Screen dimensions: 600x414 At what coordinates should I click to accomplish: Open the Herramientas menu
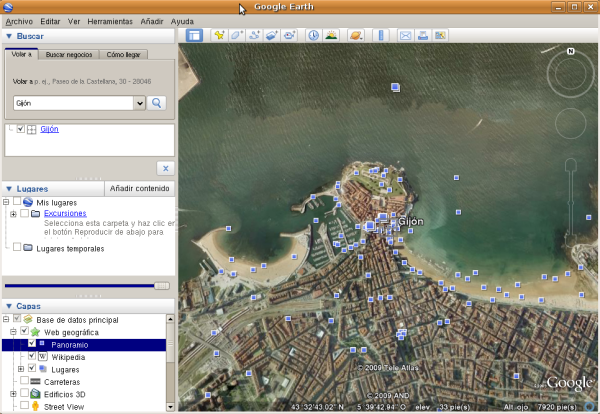click(108, 20)
